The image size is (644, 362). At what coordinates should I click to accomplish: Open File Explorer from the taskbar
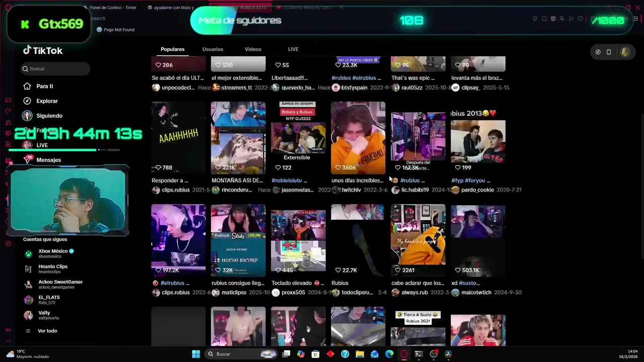[x=360, y=354]
